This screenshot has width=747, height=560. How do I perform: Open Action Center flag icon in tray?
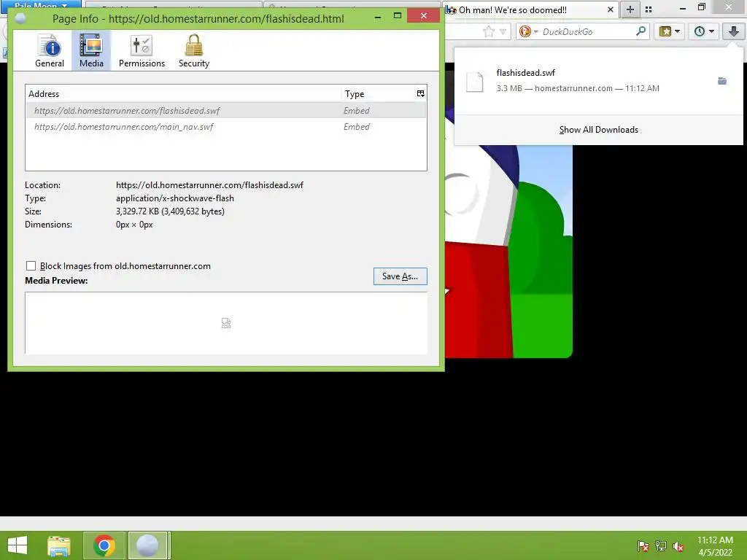(x=643, y=546)
